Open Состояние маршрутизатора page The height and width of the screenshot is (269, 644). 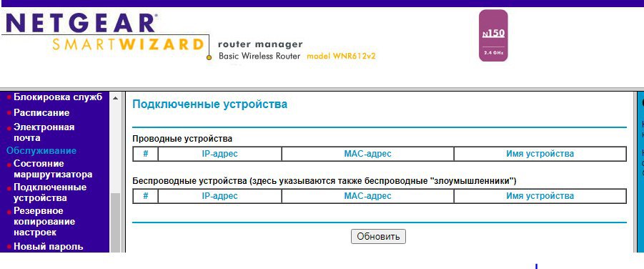53,169
